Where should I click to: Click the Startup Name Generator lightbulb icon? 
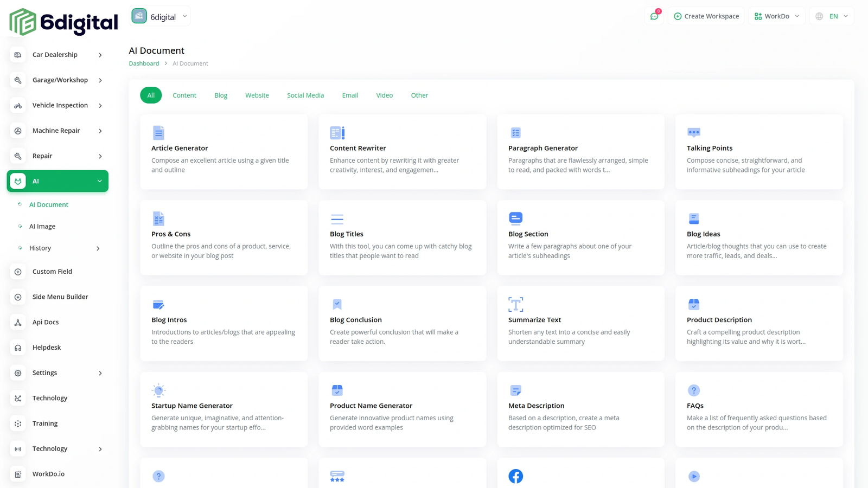click(158, 390)
